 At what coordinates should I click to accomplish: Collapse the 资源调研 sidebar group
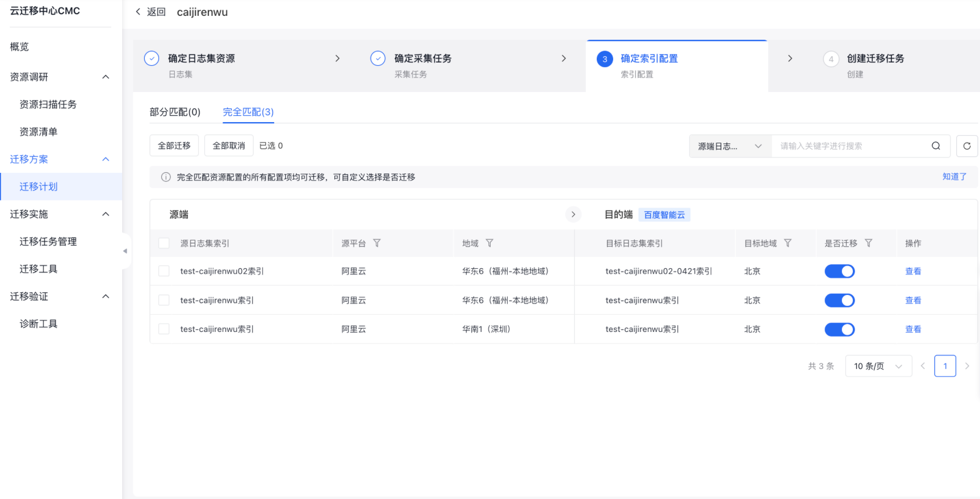tap(106, 77)
